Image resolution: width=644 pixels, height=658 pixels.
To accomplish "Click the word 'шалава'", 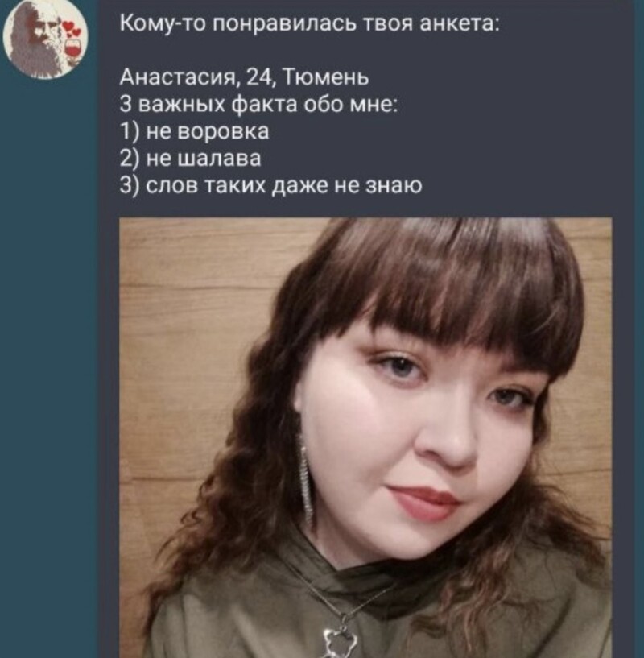I will click(220, 159).
